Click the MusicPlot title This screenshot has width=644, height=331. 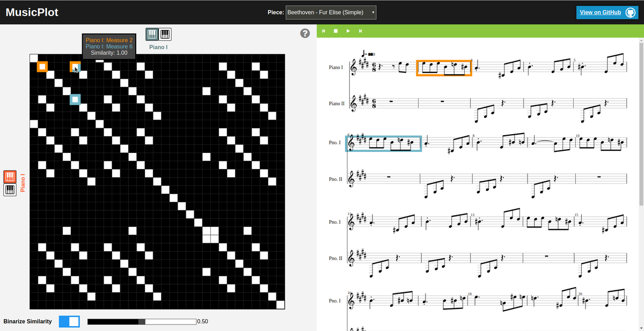32,12
